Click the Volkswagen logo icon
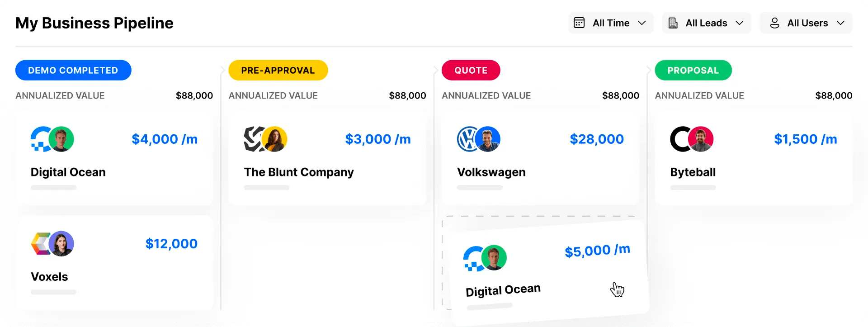This screenshot has width=868, height=327. (468, 139)
